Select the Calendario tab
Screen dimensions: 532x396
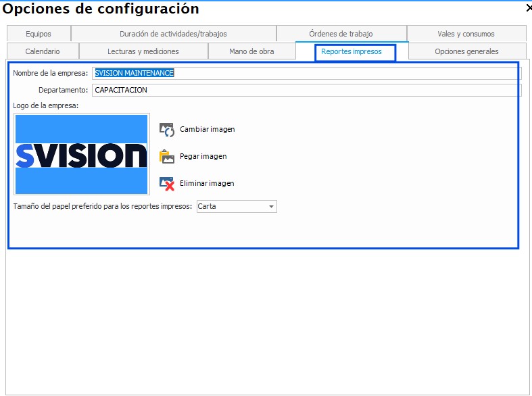[x=43, y=51]
